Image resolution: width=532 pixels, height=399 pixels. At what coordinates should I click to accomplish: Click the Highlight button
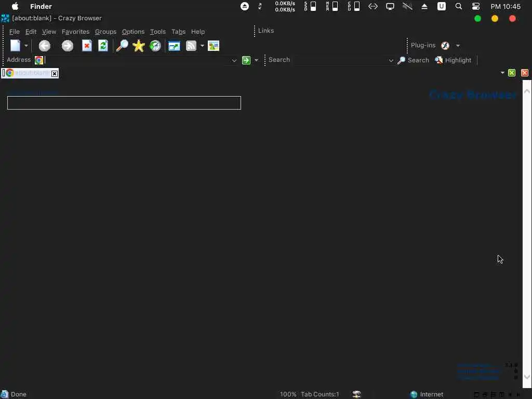coord(453,60)
